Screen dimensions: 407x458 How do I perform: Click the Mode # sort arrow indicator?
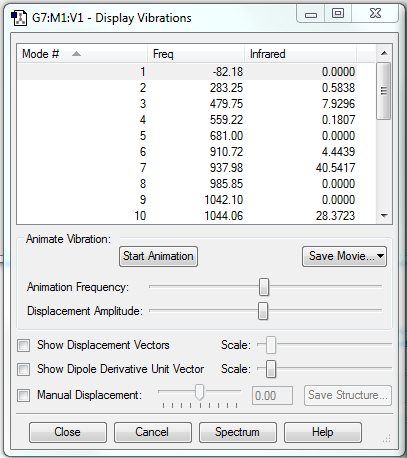click(76, 54)
